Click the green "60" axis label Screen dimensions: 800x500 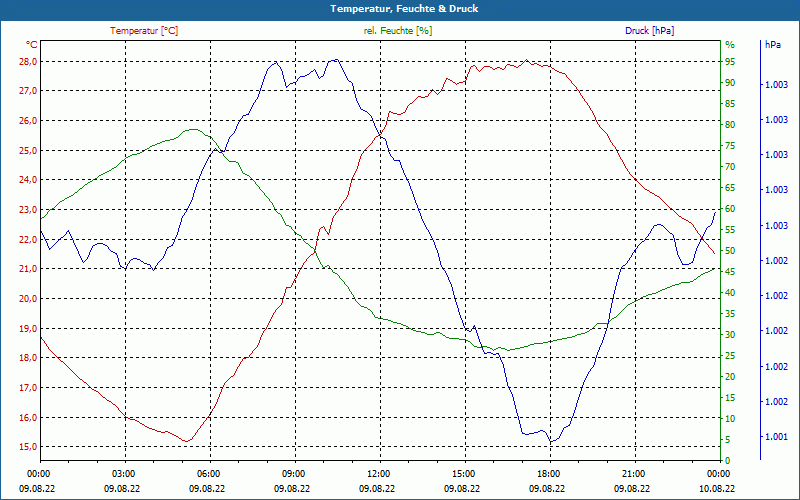[730, 209]
